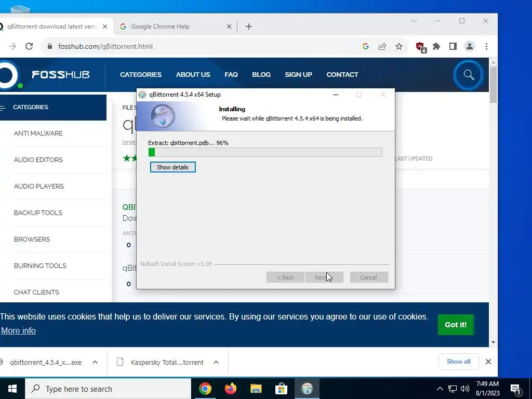The width and height of the screenshot is (532, 399).
Task: Expand qbittorrent_4.5.4 download options arrow
Action: point(95,362)
